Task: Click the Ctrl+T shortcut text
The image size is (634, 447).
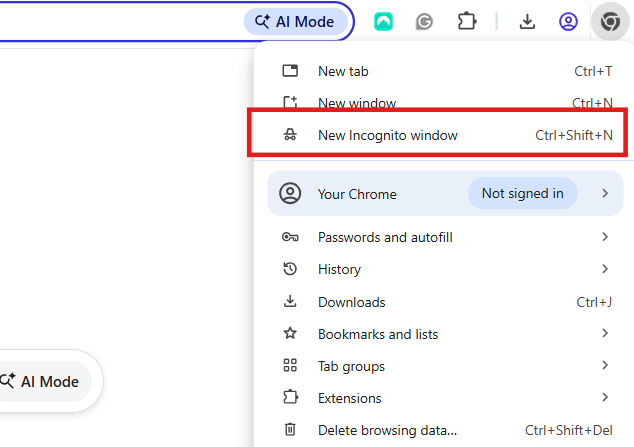Action: 593,71
